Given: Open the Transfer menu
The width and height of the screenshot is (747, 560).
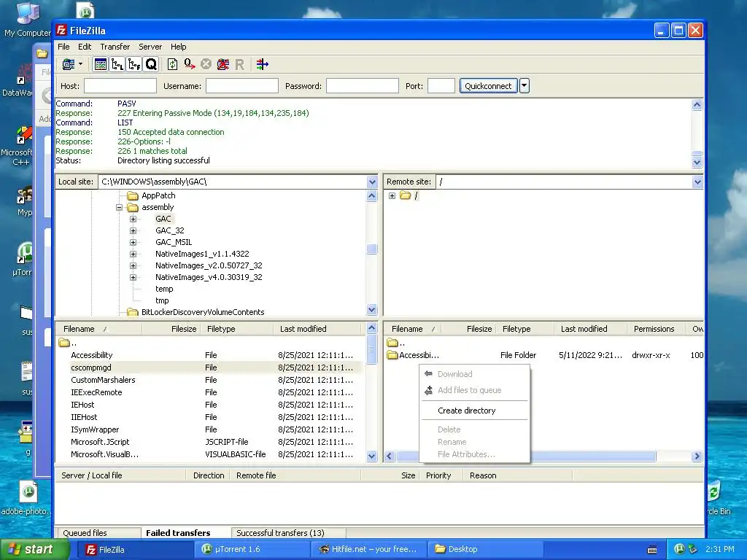Looking at the screenshot, I should pos(115,47).
